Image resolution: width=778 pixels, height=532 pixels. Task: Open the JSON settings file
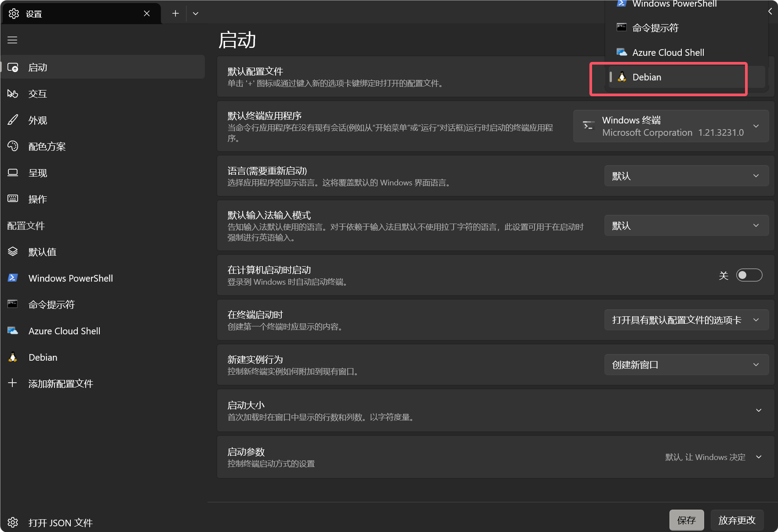(60, 522)
